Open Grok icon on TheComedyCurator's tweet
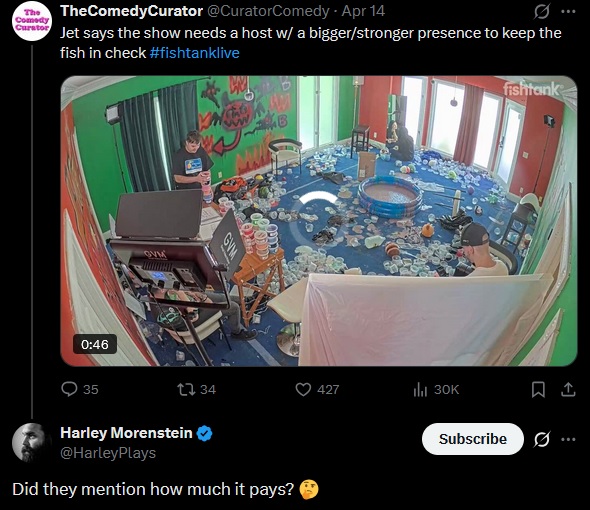 click(x=542, y=12)
